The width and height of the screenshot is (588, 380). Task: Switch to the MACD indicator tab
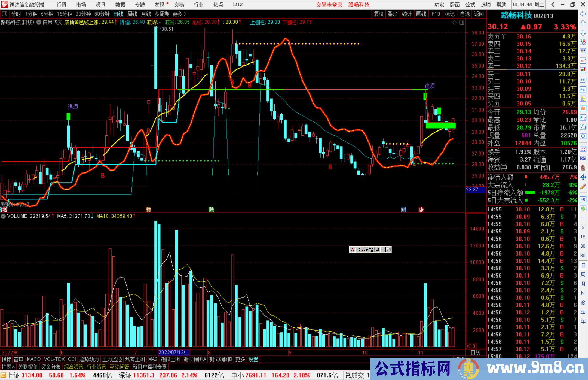pyautogui.click(x=34, y=359)
